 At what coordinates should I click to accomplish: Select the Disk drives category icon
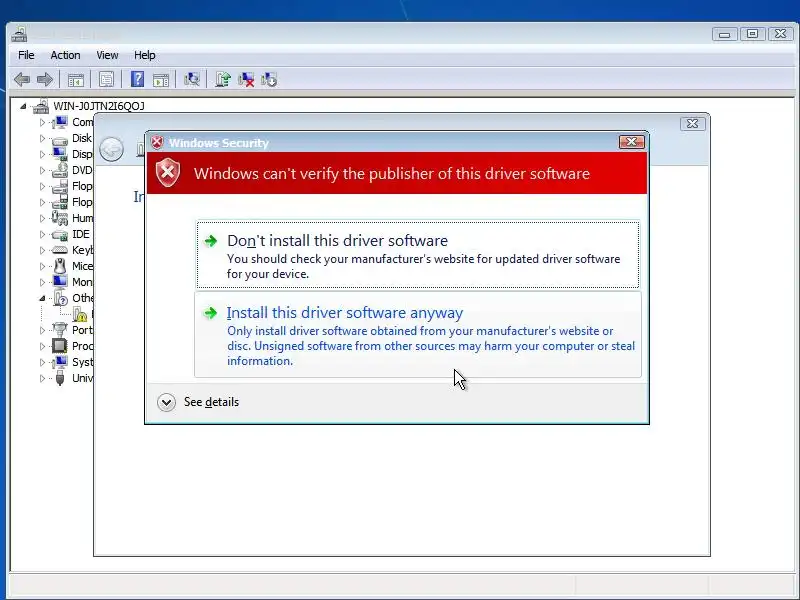(x=60, y=138)
